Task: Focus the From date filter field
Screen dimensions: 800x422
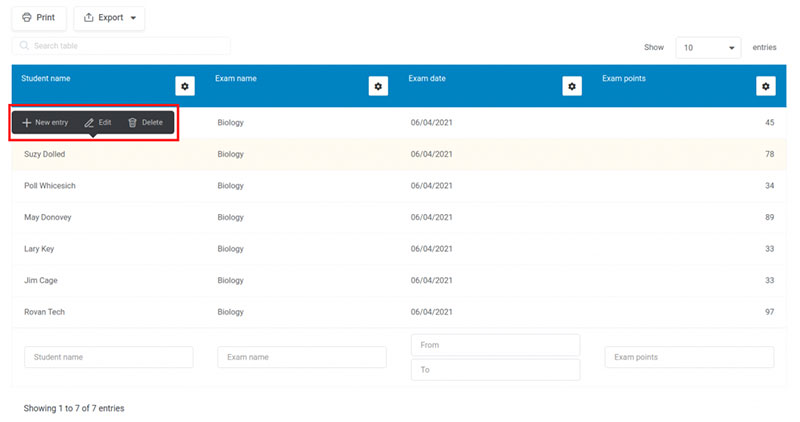Action: coord(495,345)
